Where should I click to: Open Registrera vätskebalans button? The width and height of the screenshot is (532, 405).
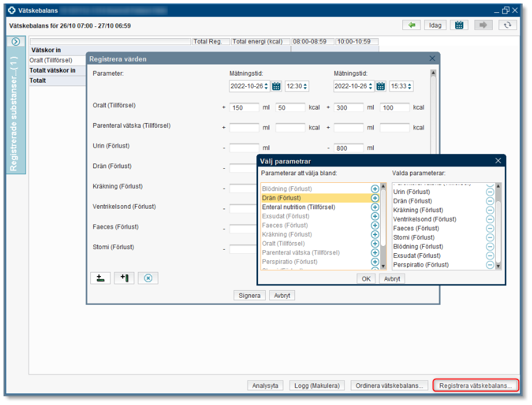pos(476,386)
